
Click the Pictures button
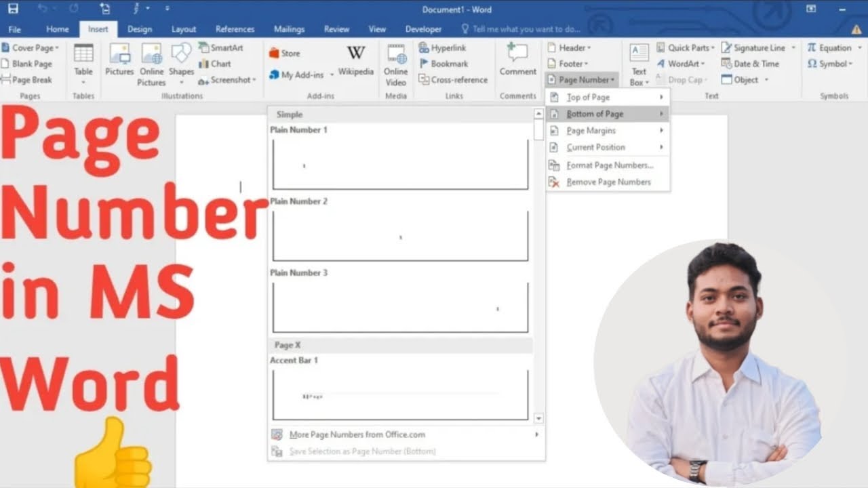click(119, 61)
